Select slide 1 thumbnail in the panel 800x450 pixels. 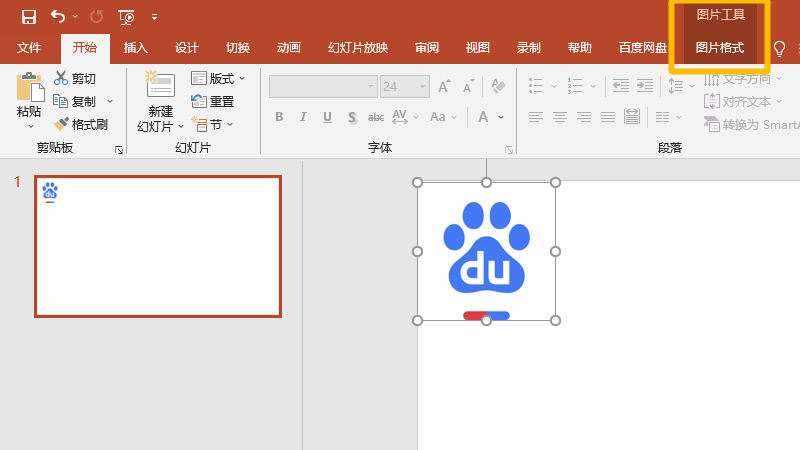(158, 246)
